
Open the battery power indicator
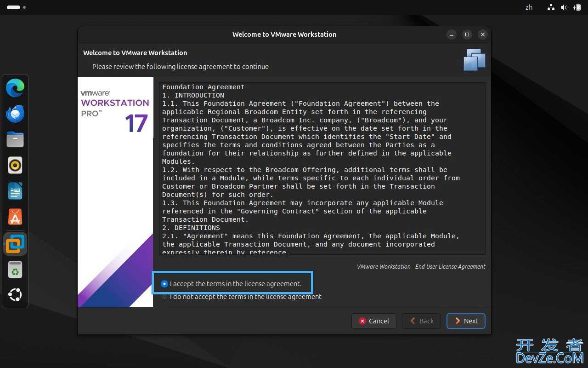pyautogui.click(x=577, y=7)
